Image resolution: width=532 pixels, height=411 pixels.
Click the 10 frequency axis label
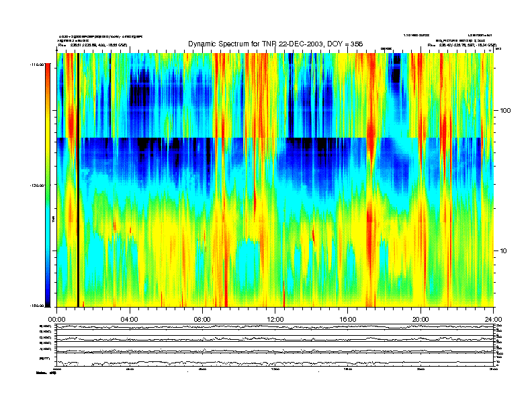coord(504,251)
